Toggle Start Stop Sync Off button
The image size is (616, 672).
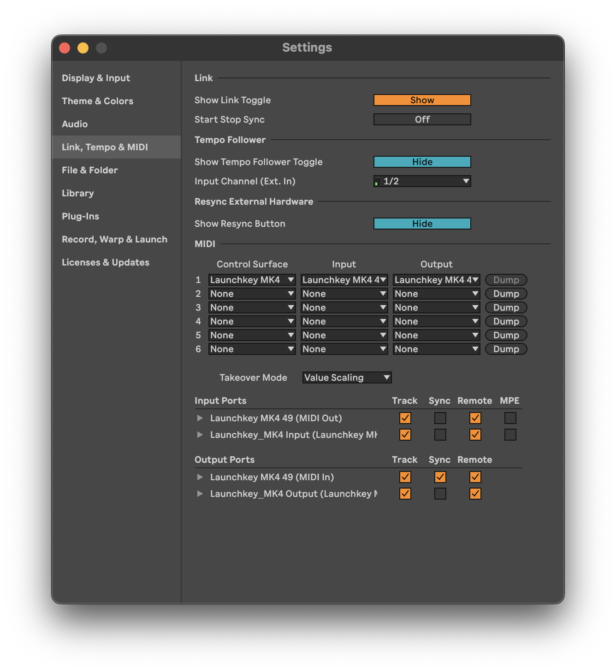[x=422, y=119]
